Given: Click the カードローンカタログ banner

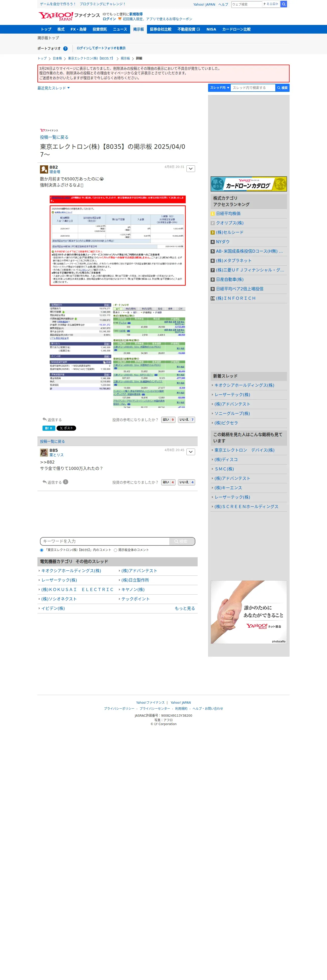Looking at the screenshot, I should [x=249, y=184].
